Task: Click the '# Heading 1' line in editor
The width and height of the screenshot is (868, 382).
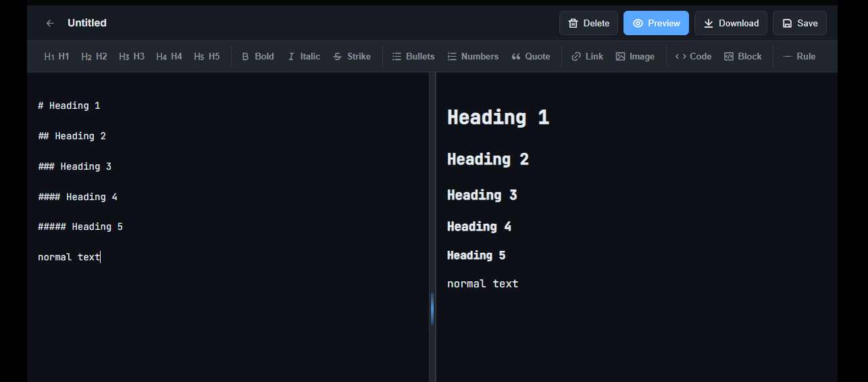Action: 69,105
